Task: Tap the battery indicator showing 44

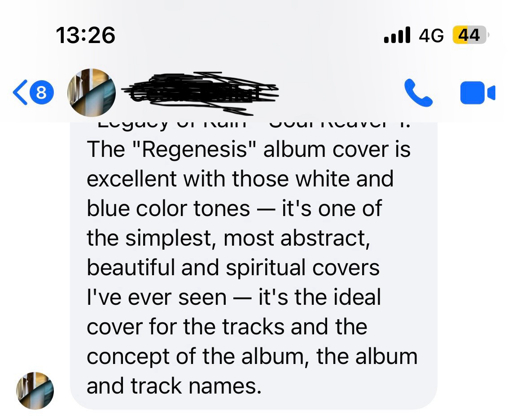Action: click(470, 35)
